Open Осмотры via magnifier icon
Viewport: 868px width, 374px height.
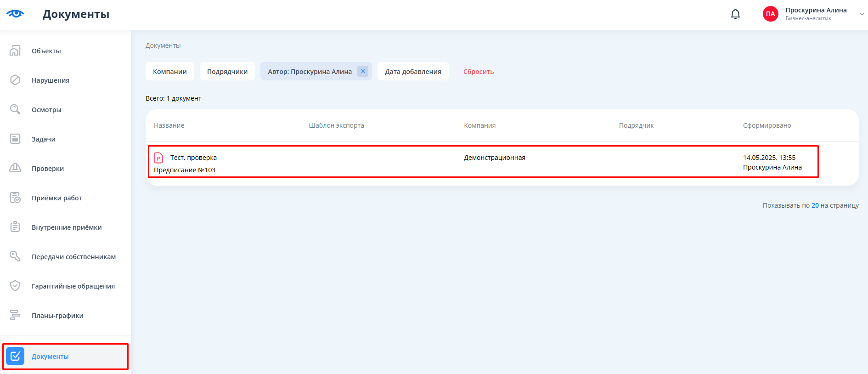(15, 109)
